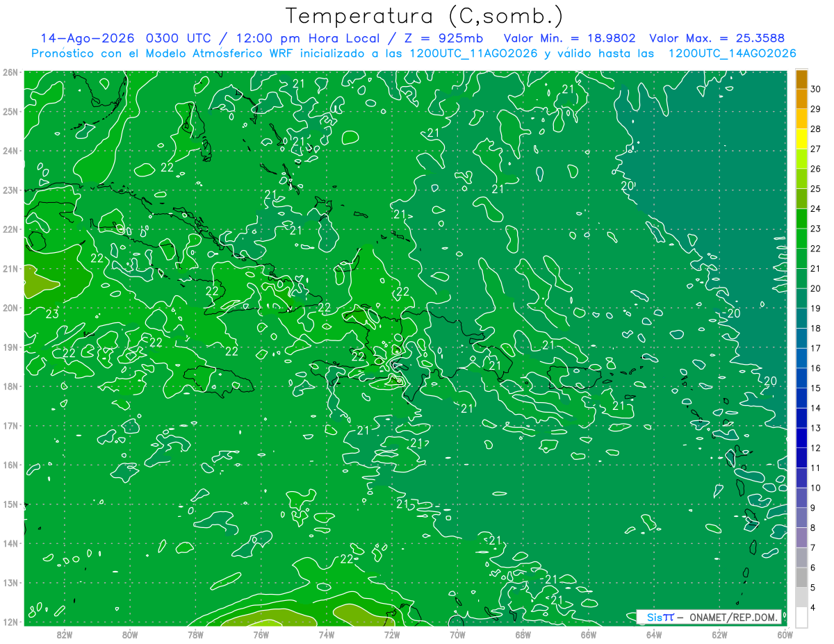Click the pressure level text 'Z = 925mb'
Viewport: 834px width, 644px height.
click(444, 38)
